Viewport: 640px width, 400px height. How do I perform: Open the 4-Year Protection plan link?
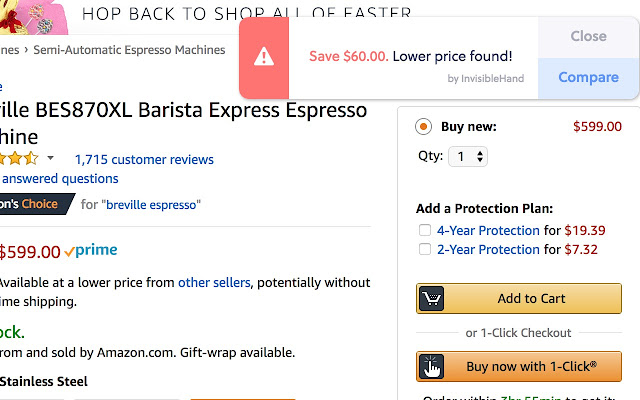[x=488, y=231]
